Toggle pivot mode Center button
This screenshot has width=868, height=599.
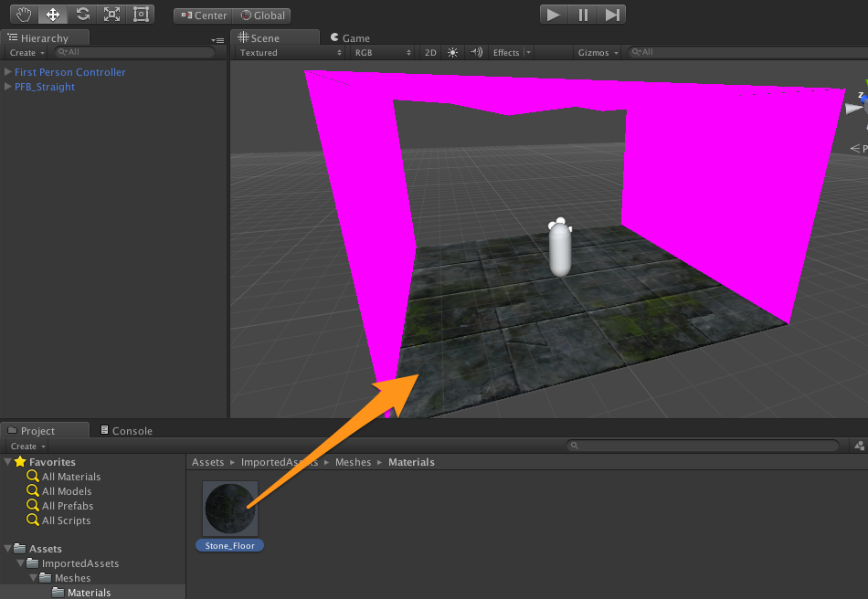coord(203,16)
